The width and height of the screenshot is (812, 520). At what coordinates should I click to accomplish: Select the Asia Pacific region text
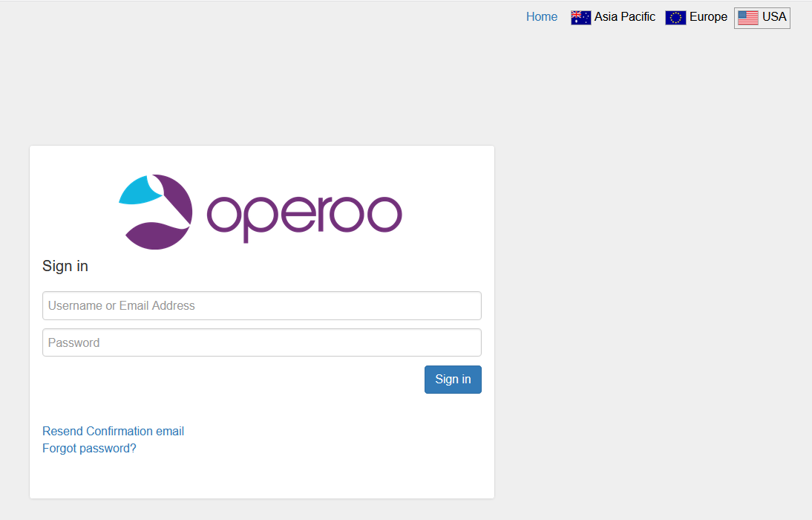tap(624, 16)
